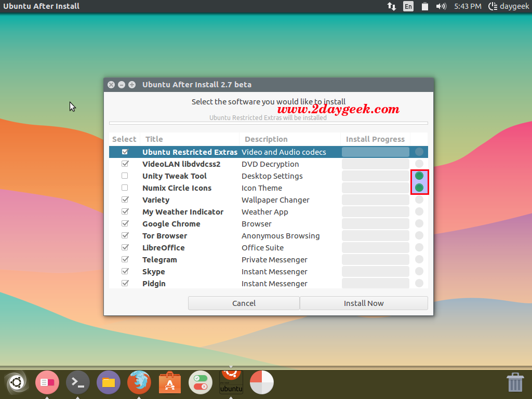Click the En keyboard layout indicator

408,6
